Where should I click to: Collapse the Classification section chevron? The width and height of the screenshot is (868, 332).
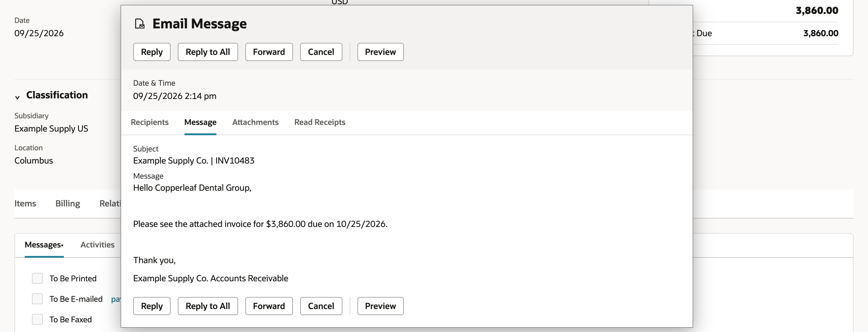pyautogui.click(x=17, y=97)
